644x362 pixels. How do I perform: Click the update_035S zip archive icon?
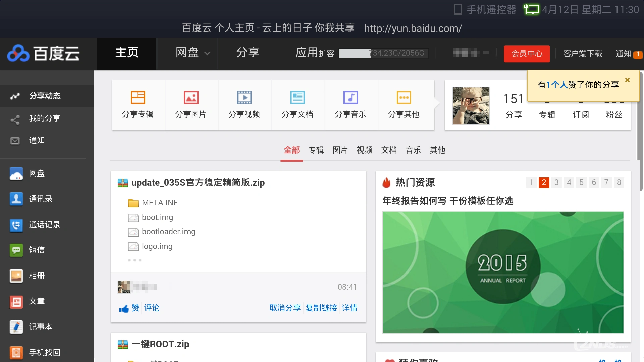(123, 183)
